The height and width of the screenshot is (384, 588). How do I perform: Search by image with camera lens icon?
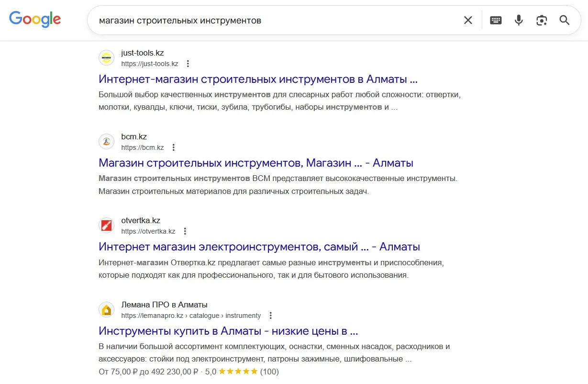coord(542,20)
